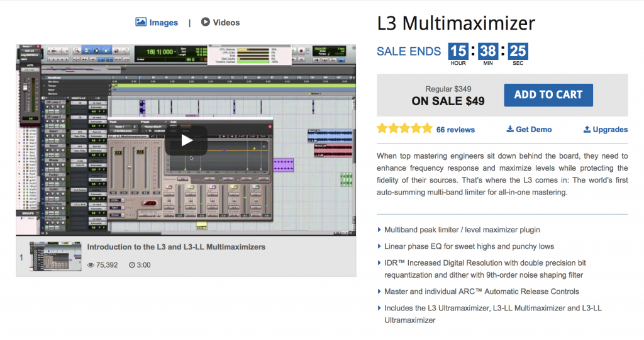Click the 75,392 views count

[103, 265]
